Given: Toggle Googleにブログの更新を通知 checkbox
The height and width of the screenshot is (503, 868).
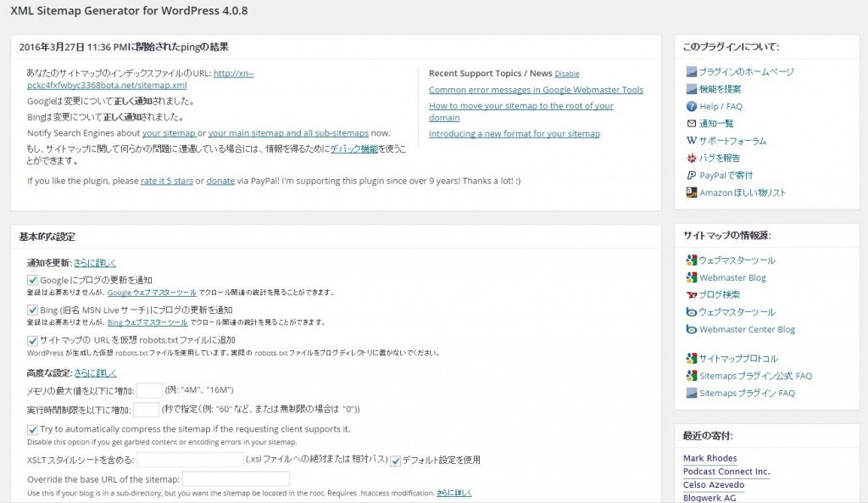Looking at the screenshot, I should coord(33,280).
